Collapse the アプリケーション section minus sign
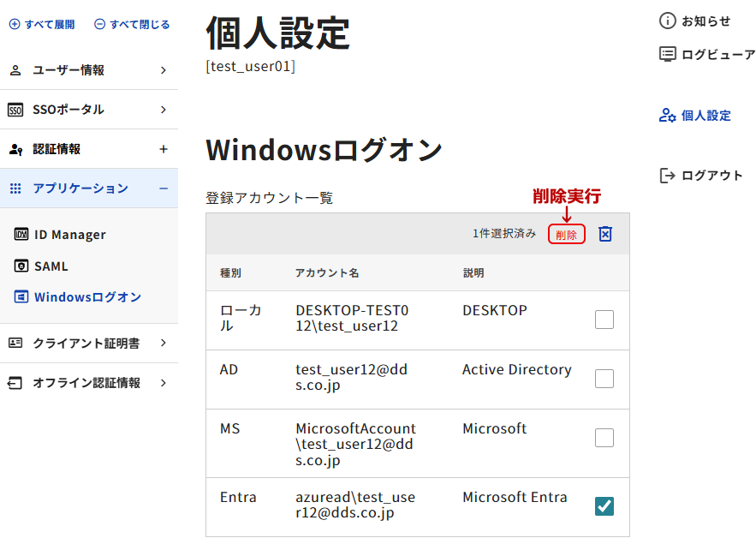The image size is (756, 544). pyautogui.click(x=164, y=188)
